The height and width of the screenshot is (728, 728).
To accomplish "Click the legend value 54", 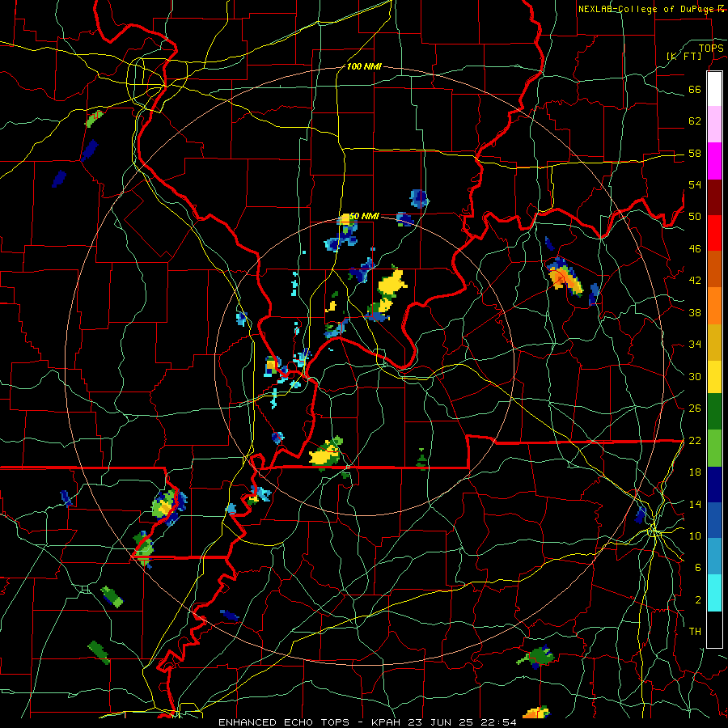I will [x=695, y=184].
